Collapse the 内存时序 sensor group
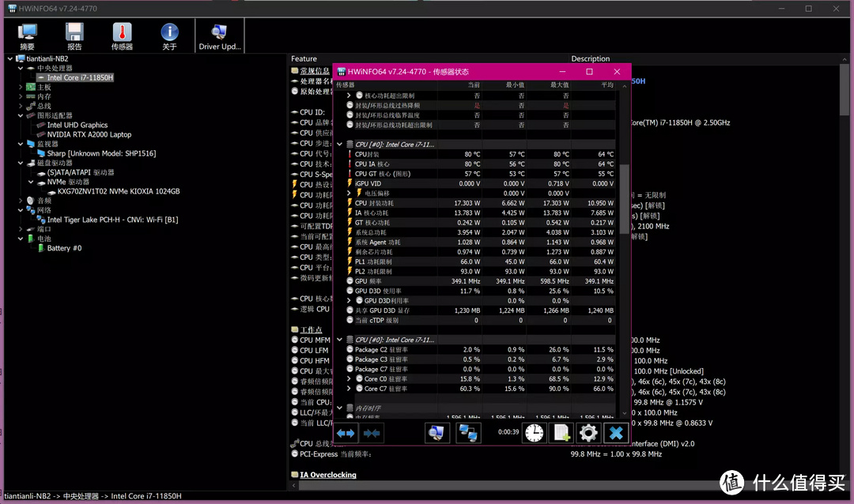Image resolution: width=854 pixels, height=504 pixels. (339, 408)
